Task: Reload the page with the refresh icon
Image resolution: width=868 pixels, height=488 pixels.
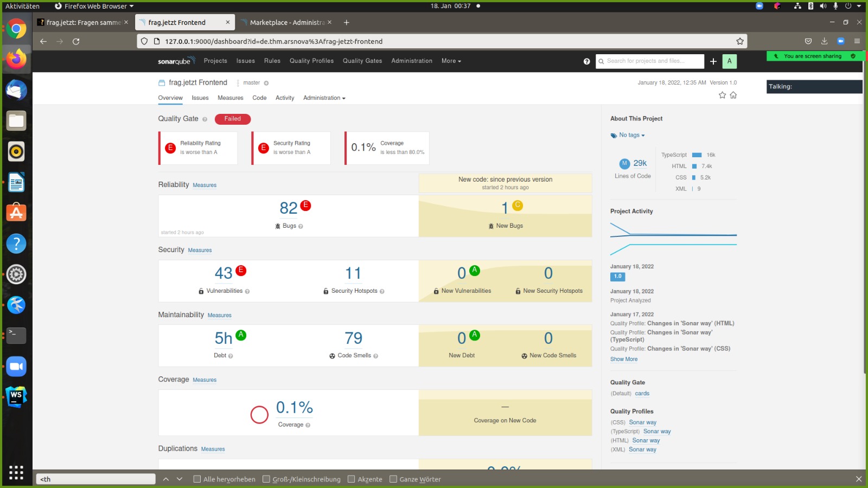Action: click(76, 41)
